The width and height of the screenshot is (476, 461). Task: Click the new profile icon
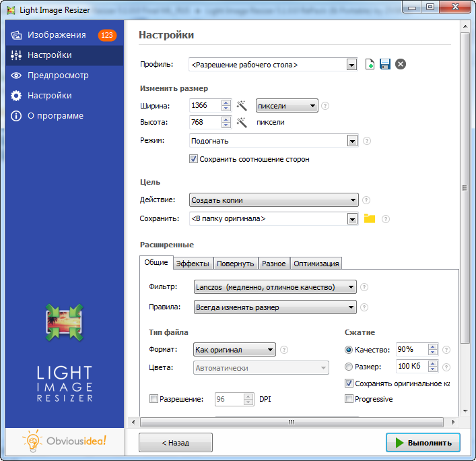[370, 65]
